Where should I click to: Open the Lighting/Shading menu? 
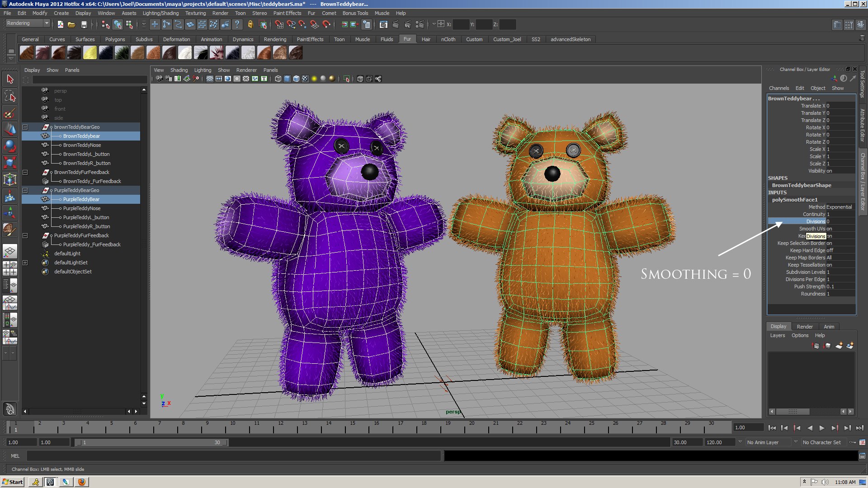(x=160, y=13)
